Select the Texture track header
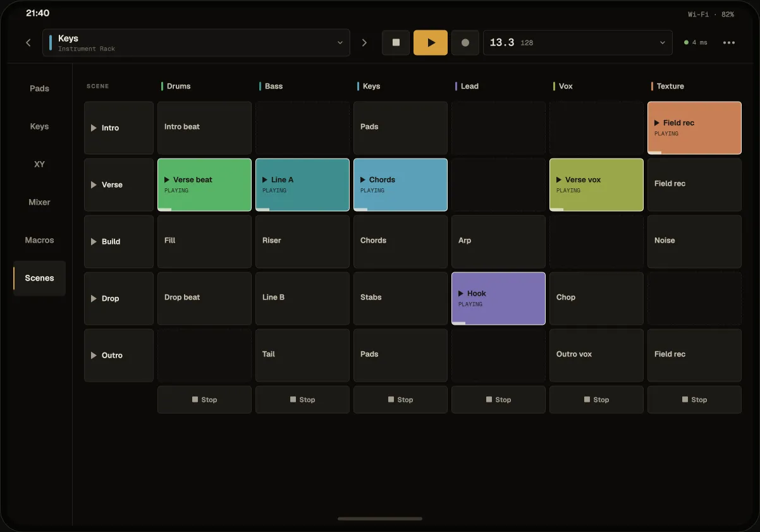 tap(668, 86)
